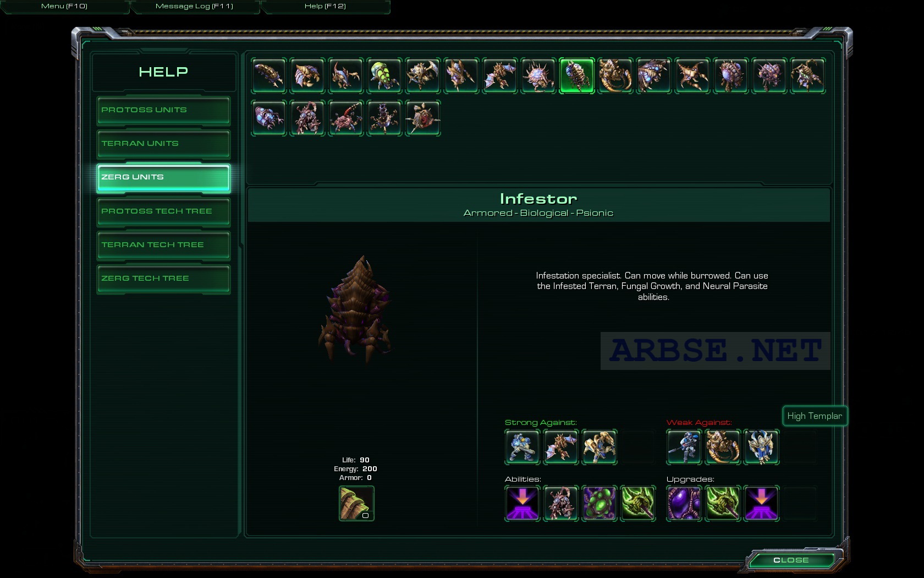Switch to Terran Units section
Image resolution: width=924 pixels, height=578 pixels.
163,144
